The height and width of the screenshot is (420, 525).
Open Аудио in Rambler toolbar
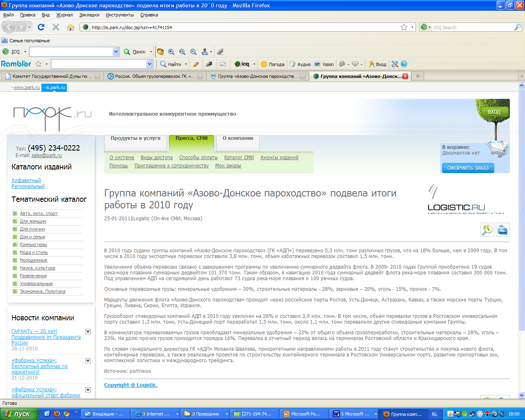tap(300, 64)
